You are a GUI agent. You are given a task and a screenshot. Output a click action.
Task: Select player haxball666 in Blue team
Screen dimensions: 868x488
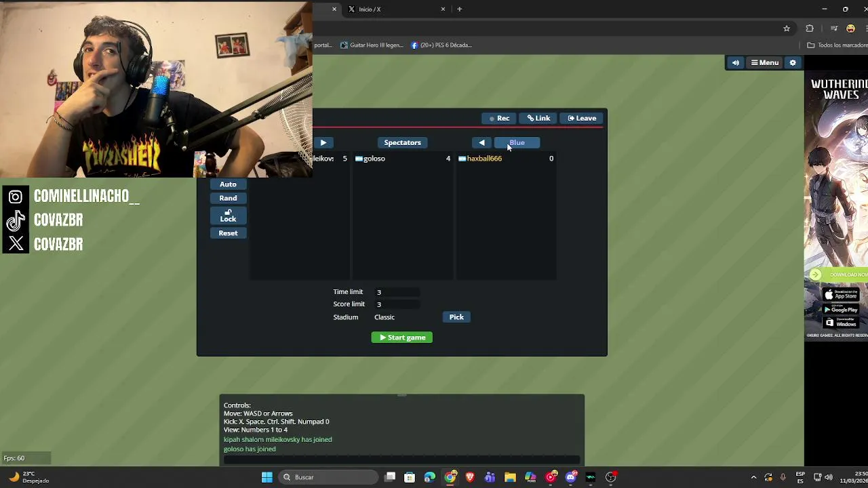point(506,159)
